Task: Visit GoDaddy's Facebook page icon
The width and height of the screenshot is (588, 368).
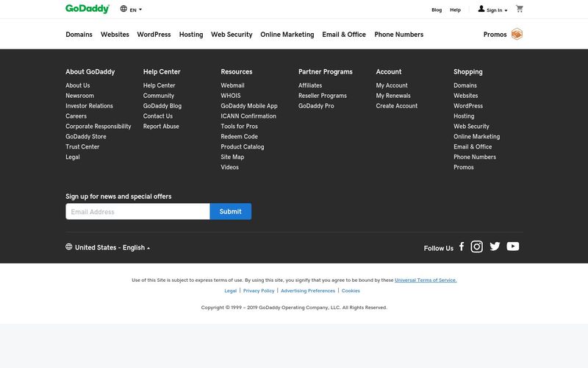Action: coord(462,247)
